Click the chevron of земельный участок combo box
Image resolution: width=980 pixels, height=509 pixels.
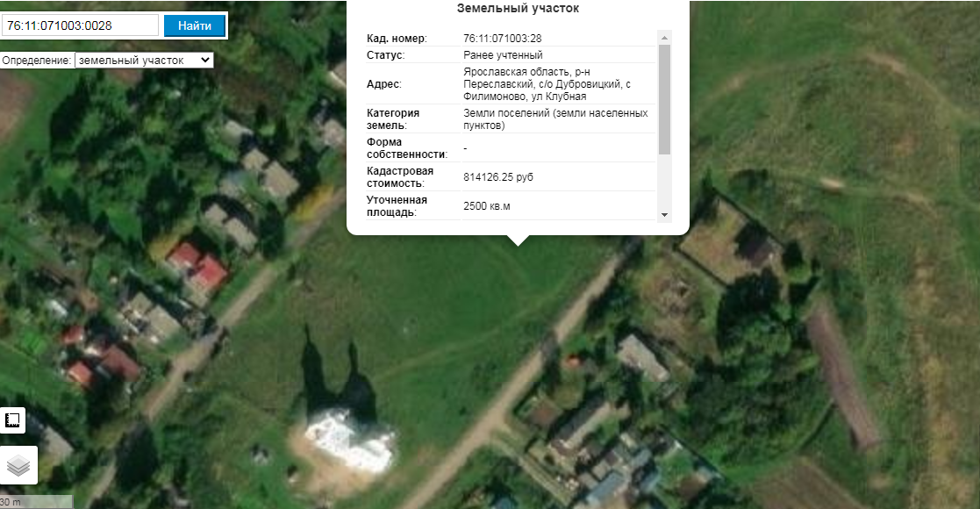[x=205, y=60]
